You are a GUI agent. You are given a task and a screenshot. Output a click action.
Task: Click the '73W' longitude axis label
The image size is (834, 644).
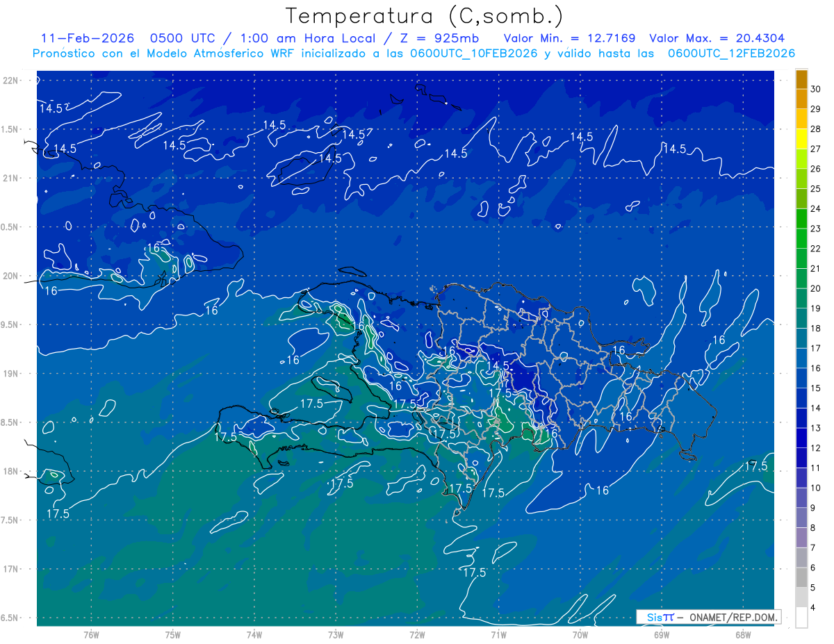(336, 634)
